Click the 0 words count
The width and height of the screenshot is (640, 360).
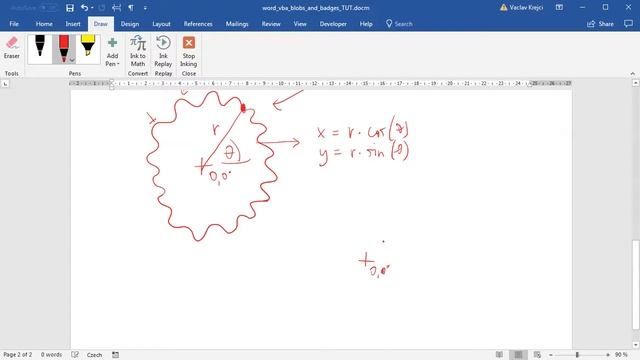[x=51, y=355]
